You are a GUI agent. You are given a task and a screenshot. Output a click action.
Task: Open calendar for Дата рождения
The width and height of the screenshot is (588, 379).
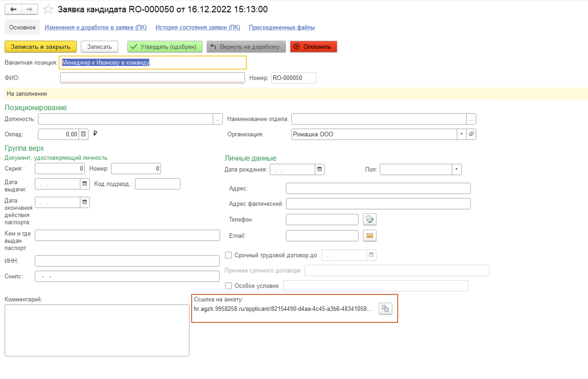[319, 169]
